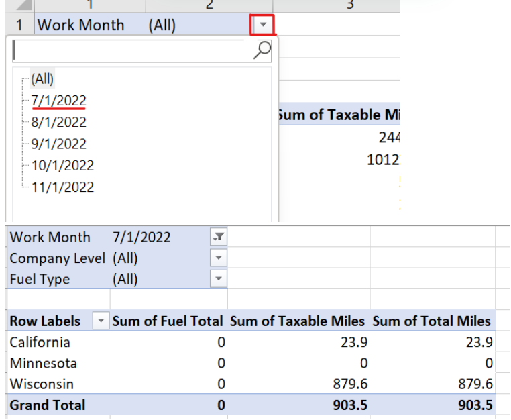Click Wisconsin's 879.6 total miles value
The image size is (511, 420).
click(475, 384)
